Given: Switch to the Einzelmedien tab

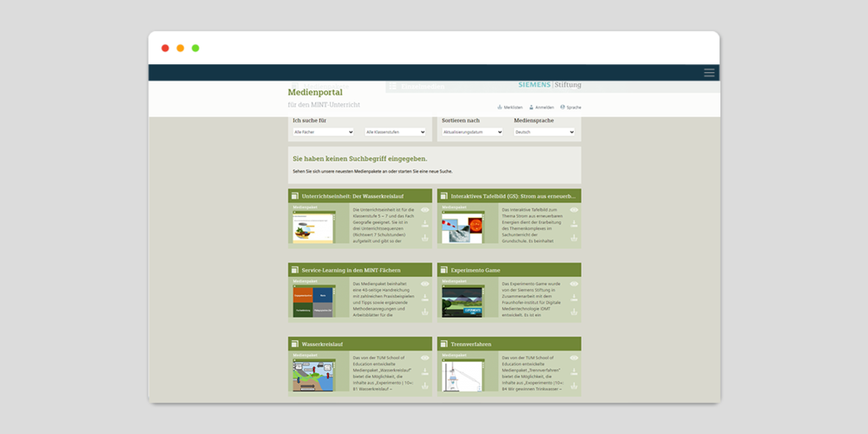Looking at the screenshot, I should pos(417,86).
